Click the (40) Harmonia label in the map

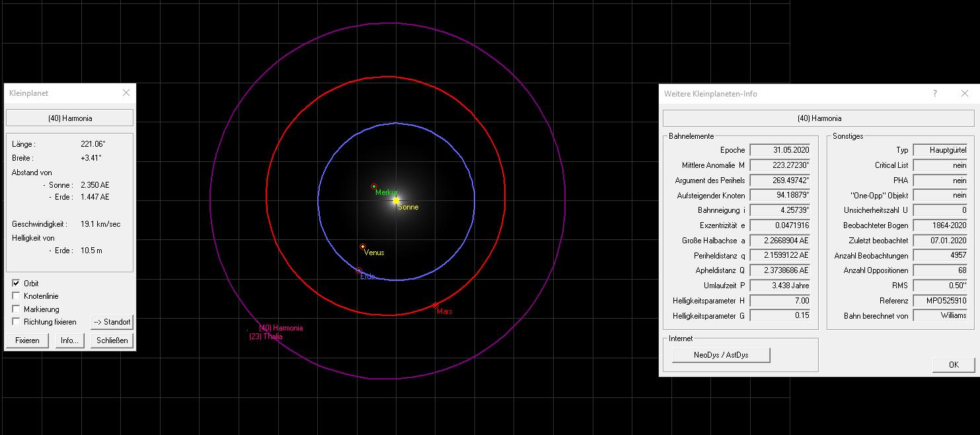pyautogui.click(x=281, y=328)
